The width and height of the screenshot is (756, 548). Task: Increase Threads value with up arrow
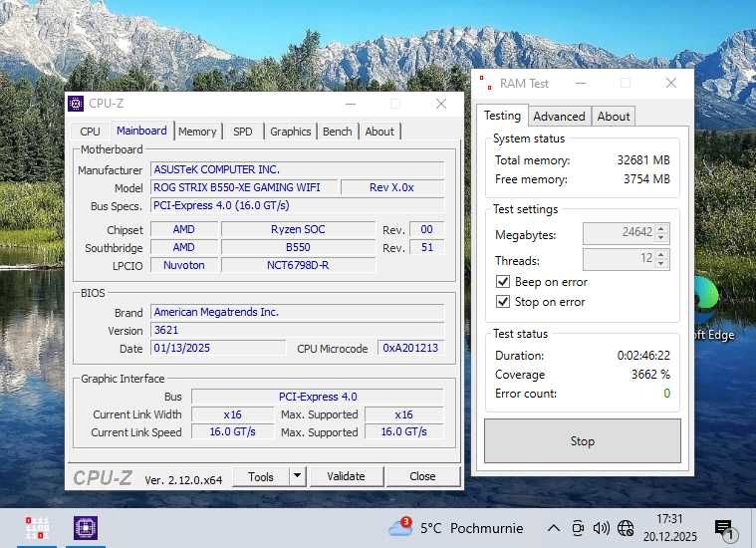tap(661, 254)
